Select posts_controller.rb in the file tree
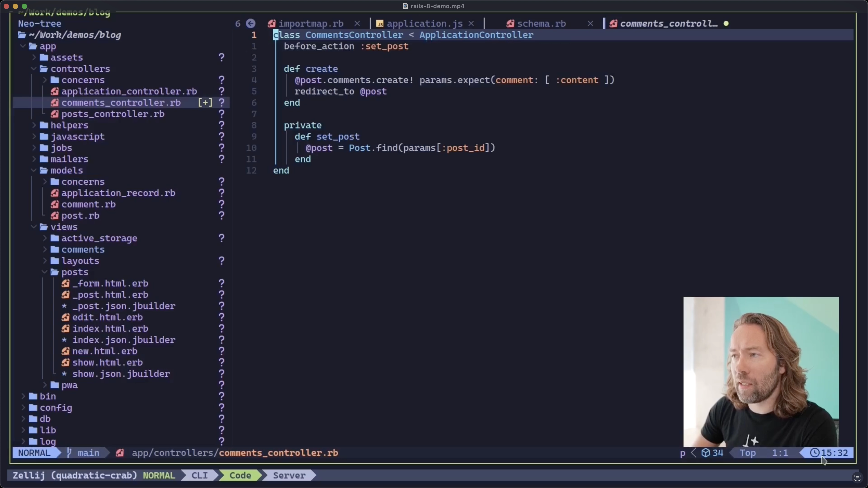The width and height of the screenshot is (868, 488). 113,114
